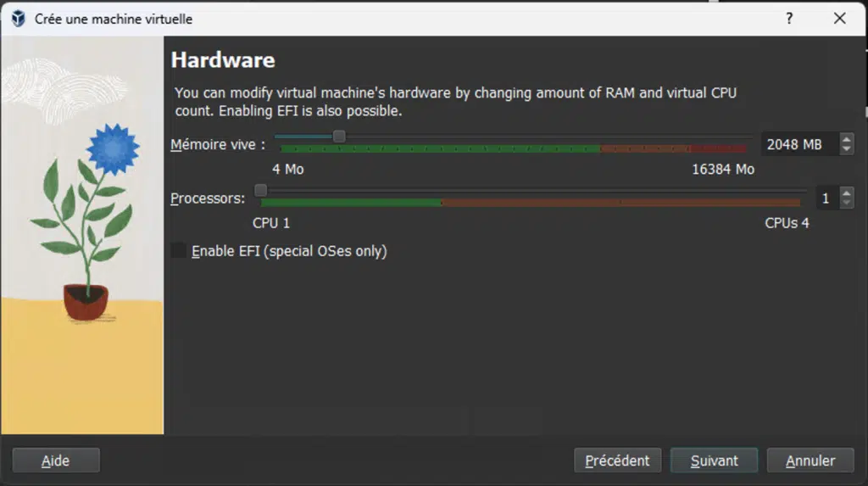Open help with the Aide button

[x=56, y=461]
